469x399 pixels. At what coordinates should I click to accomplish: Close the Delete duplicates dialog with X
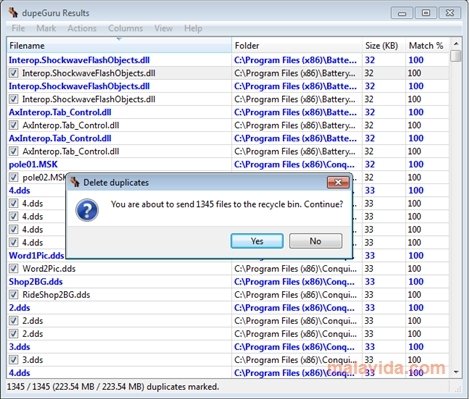tap(338, 182)
